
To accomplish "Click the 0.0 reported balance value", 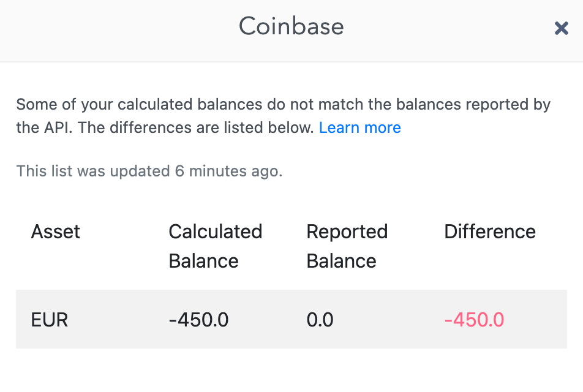I will pyautogui.click(x=320, y=320).
